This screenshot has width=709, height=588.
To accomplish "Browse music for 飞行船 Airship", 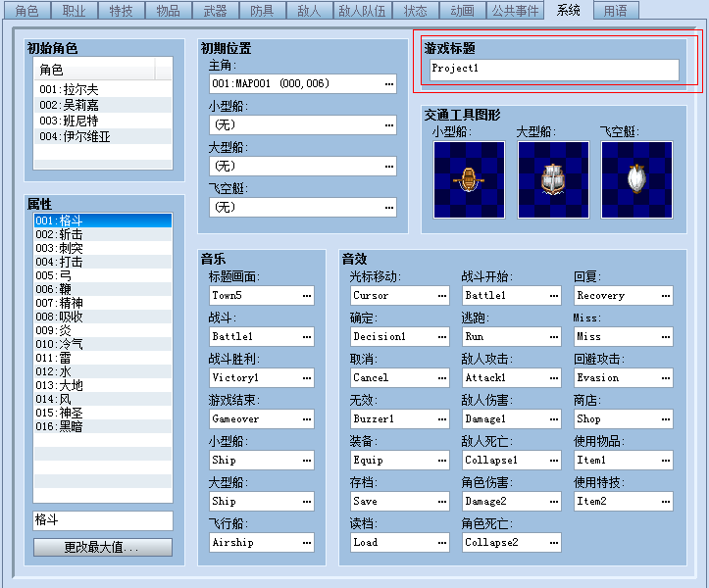I will 307,542.
